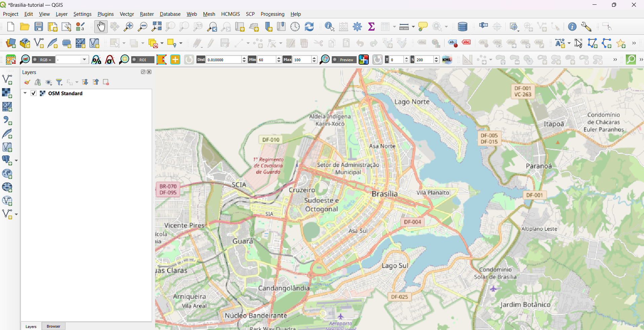Click the orange plus ROI button

(x=175, y=60)
